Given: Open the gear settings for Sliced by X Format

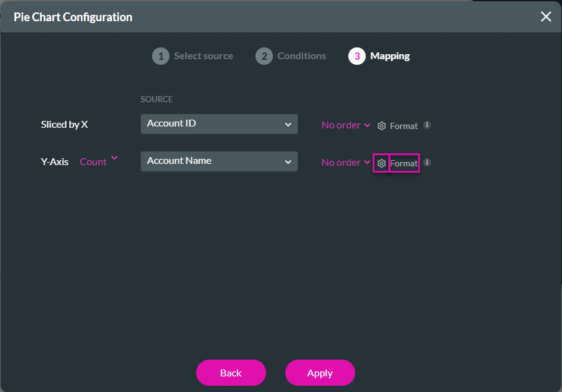Looking at the screenshot, I should tap(381, 125).
